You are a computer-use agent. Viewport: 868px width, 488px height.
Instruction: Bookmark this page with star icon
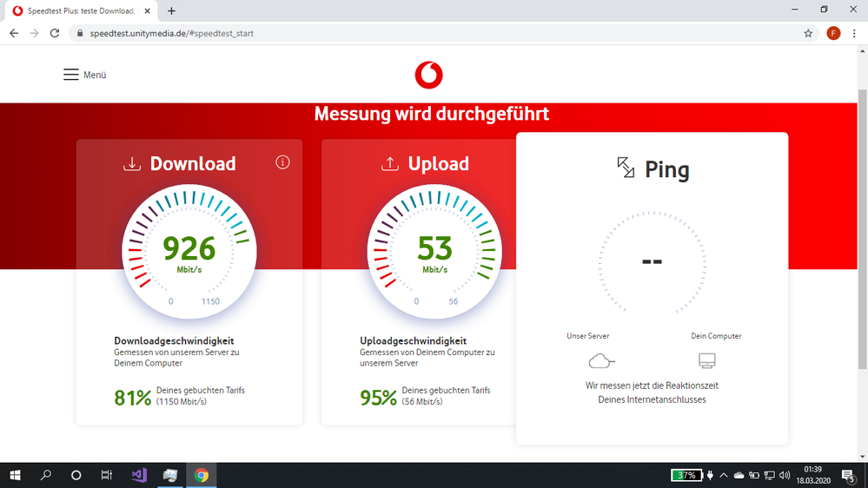point(808,33)
